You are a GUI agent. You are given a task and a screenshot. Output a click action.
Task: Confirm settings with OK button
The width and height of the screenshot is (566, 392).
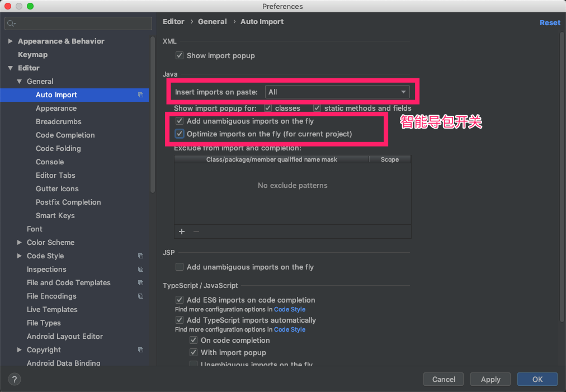click(537, 379)
